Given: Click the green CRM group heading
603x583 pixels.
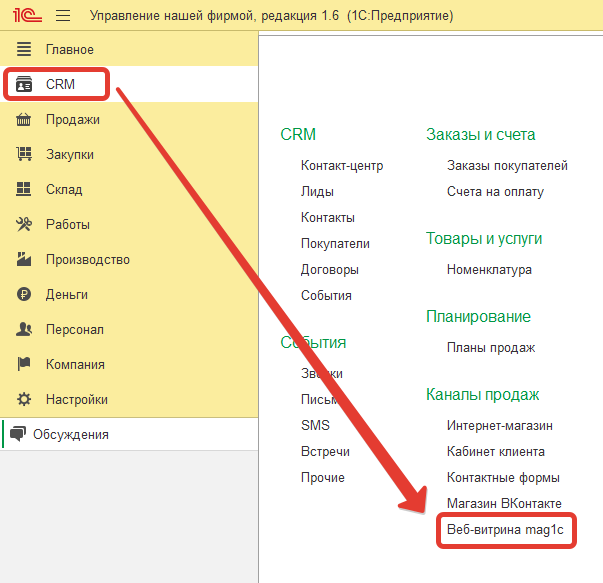Looking at the screenshot, I should (298, 135).
